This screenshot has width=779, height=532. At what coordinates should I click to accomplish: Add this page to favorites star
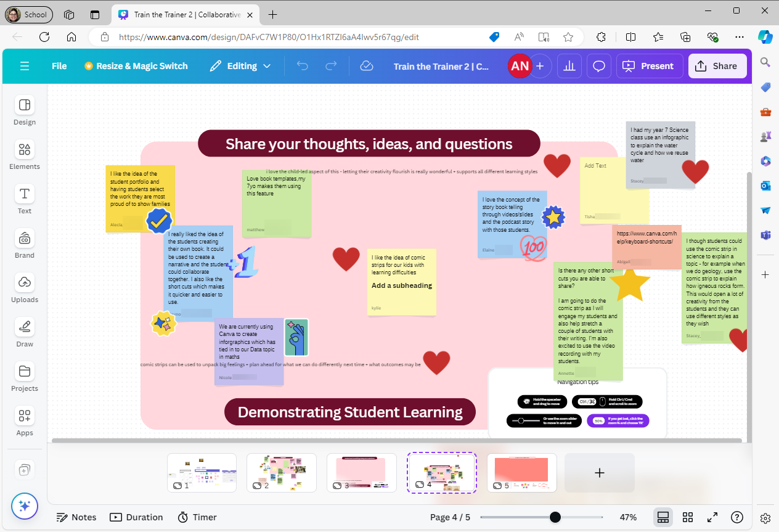[x=568, y=37]
